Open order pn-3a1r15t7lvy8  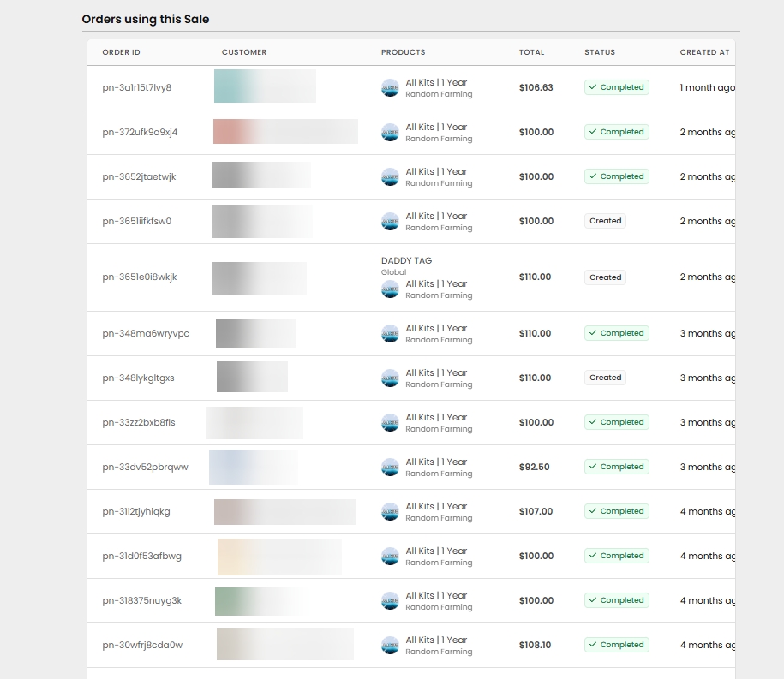click(x=136, y=88)
